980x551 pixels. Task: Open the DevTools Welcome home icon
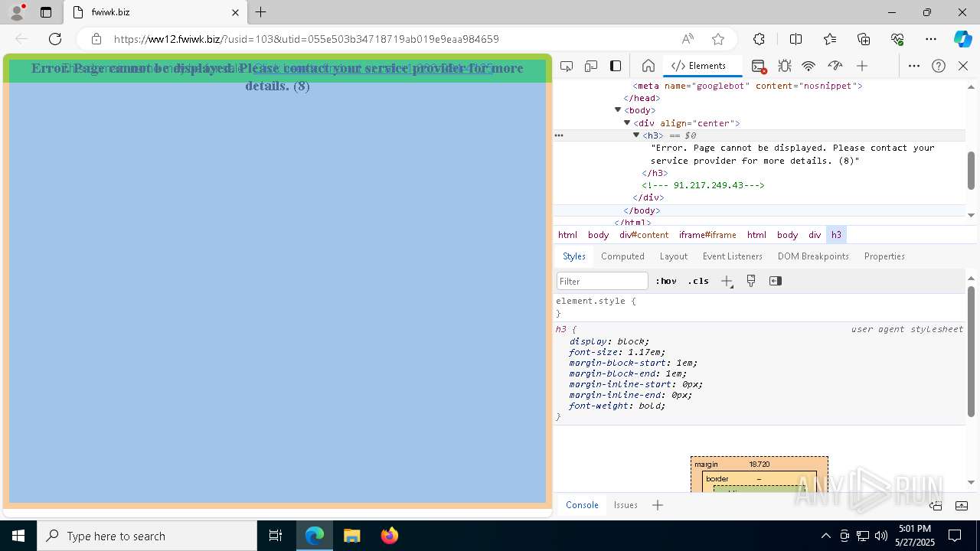click(648, 66)
